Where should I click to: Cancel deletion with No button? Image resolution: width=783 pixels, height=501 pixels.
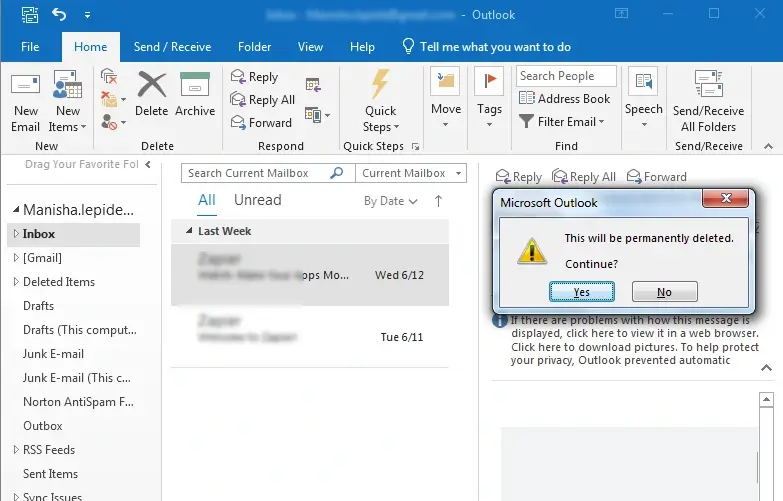pyautogui.click(x=664, y=292)
